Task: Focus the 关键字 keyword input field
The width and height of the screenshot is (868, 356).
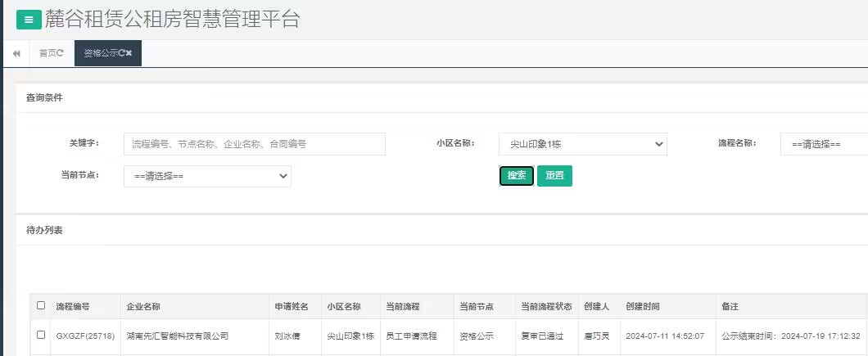Action: coord(254,144)
